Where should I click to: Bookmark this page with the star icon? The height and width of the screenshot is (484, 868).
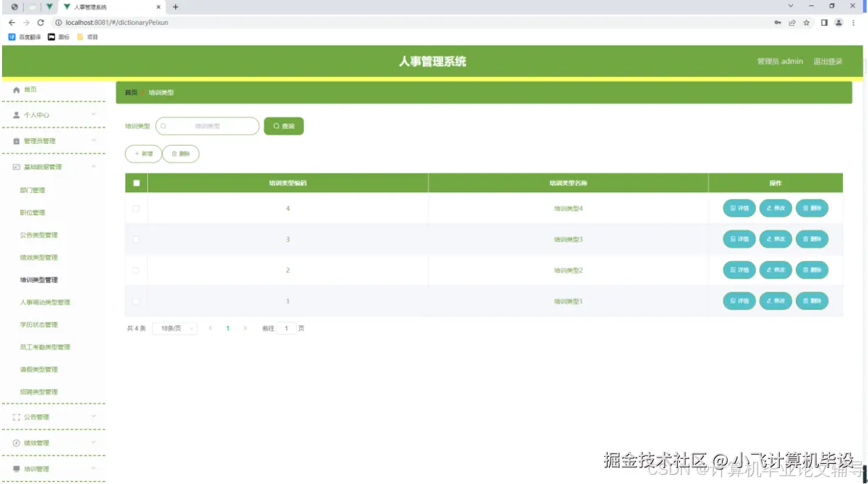pos(806,22)
